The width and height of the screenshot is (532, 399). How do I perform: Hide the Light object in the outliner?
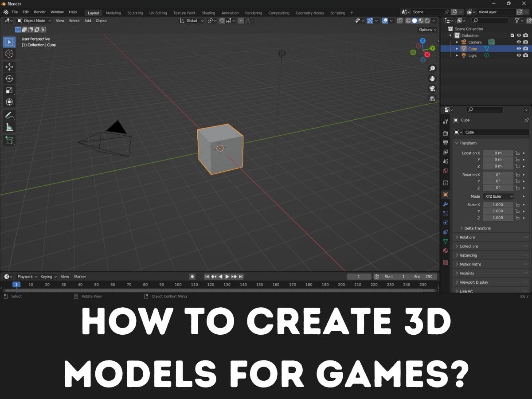click(518, 55)
